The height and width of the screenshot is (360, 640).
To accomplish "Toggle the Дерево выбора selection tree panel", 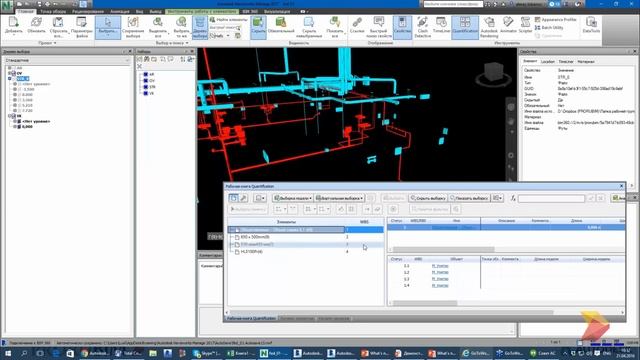I will [200, 27].
